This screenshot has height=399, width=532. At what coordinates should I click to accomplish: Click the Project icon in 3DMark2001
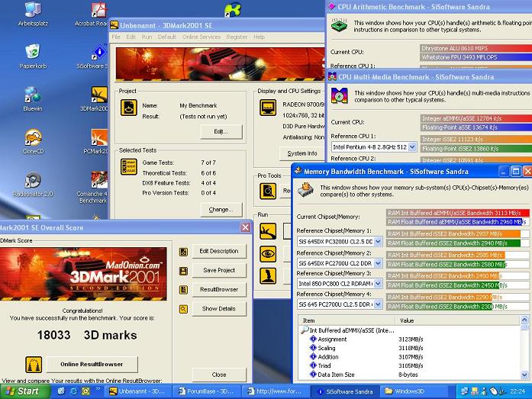[129, 108]
